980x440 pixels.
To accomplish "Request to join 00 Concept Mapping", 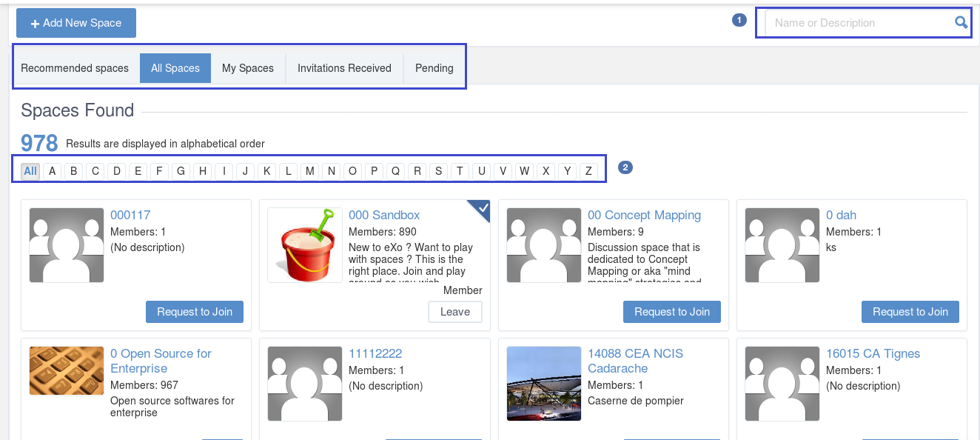I will pos(672,312).
